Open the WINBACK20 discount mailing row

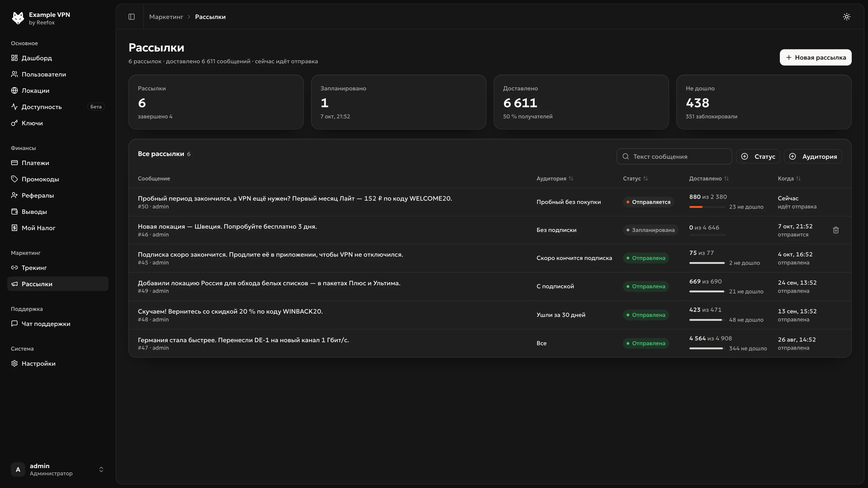tap(489, 315)
